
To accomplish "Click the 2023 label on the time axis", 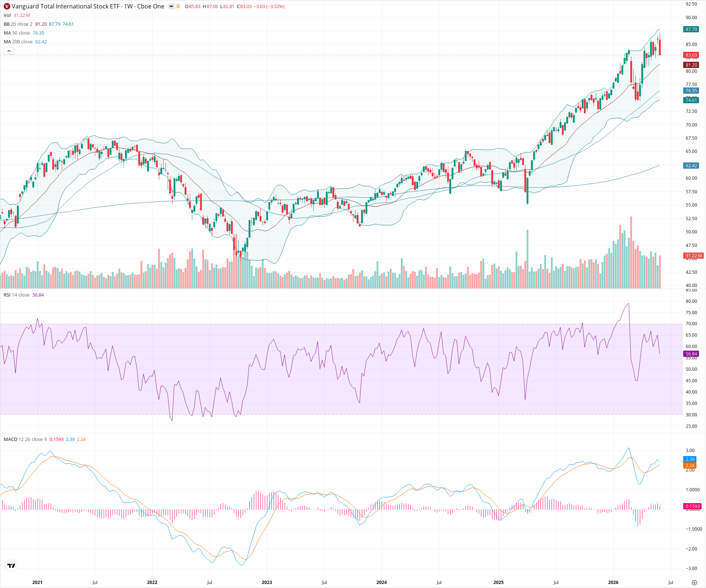I will click(x=267, y=582).
